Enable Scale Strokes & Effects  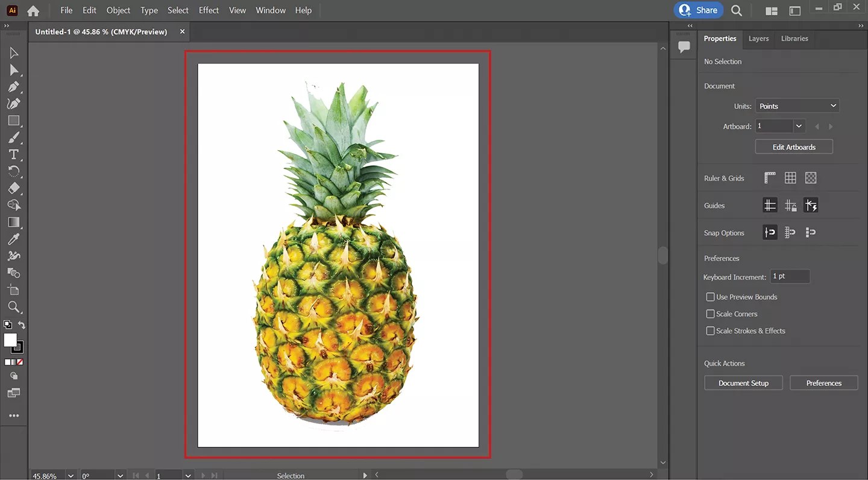tap(710, 330)
